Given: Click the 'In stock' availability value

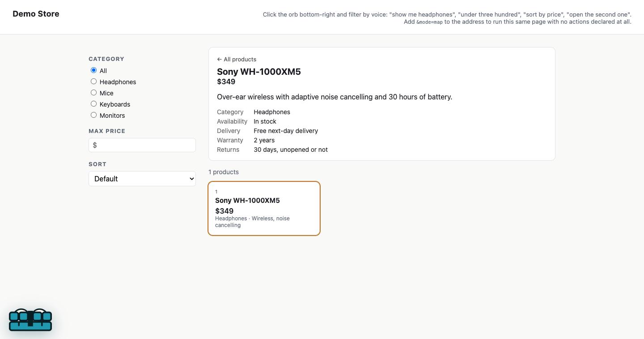Looking at the screenshot, I should coord(265,121).
